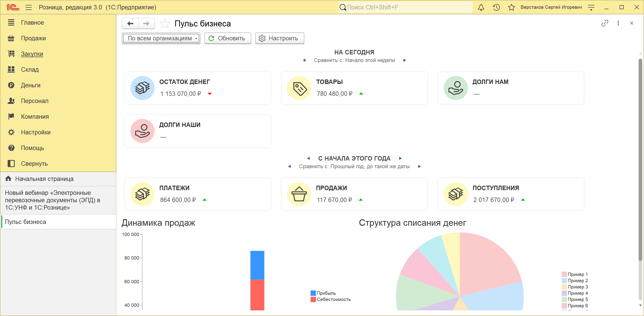This screenshot has width=644, height=316.
Task: Click the Платежи money icon
Action: (143, 194)
